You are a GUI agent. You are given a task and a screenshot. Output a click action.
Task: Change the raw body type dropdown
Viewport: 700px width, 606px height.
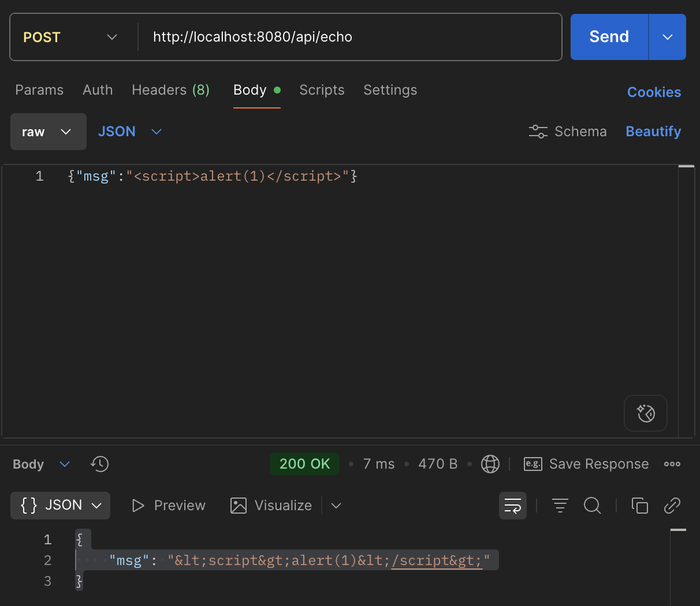(49, 132)
